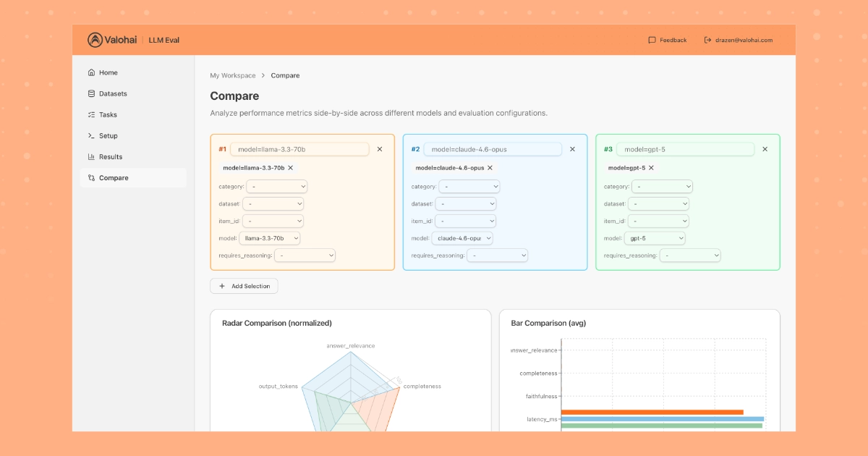
Task: Click the Valohai logo icon
Action: pyautogui.click(x=95, y=40)
